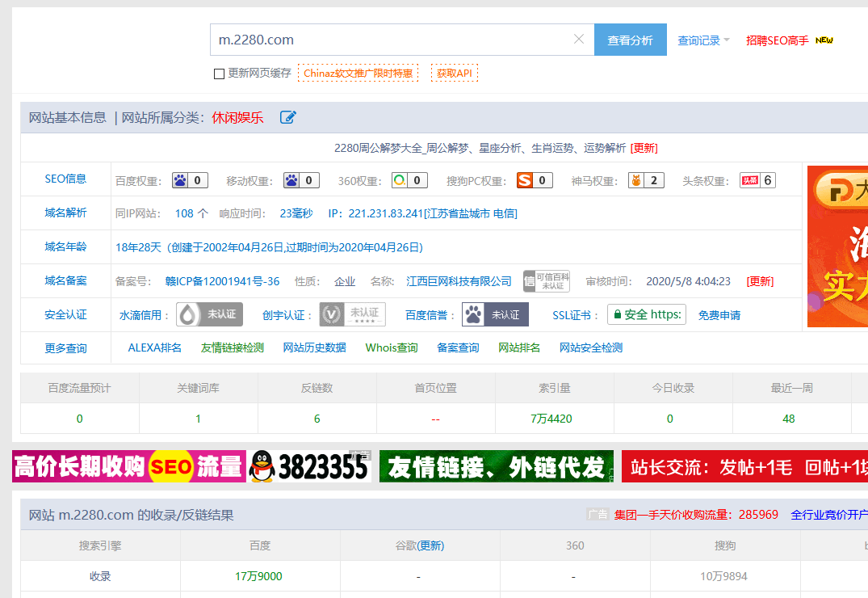The width and height of the screenshot is (868, 598).
Task: Click the 可信百科 未认证 badge
Action: point(547,281)
